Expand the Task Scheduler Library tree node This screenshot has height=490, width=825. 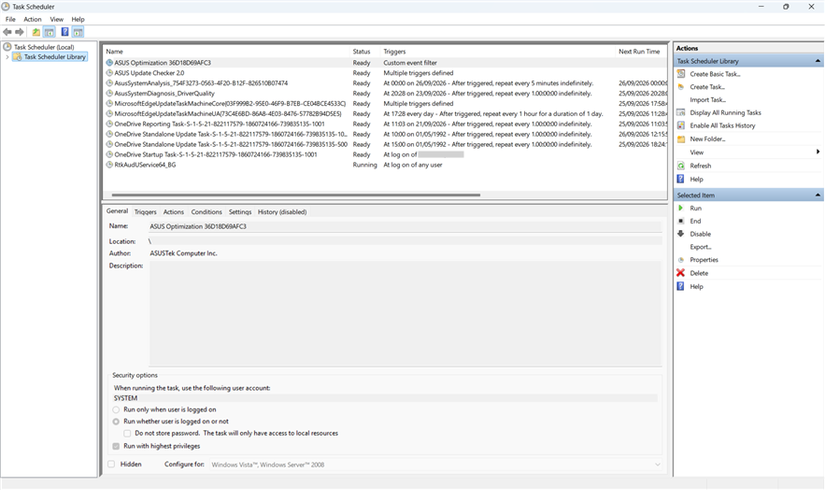point(7,57)
